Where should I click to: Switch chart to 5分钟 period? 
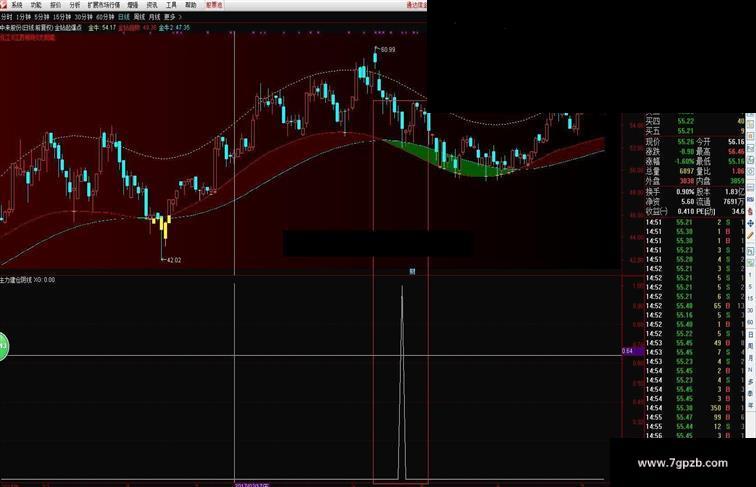(x=42, y=17)
